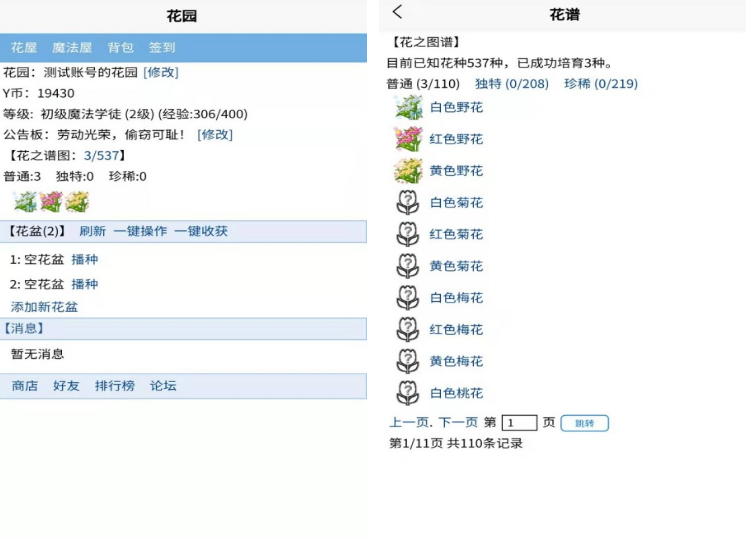Click [修改] next to garden name
The width and height of the screenshot is (746, 540).
coord(161,72)
